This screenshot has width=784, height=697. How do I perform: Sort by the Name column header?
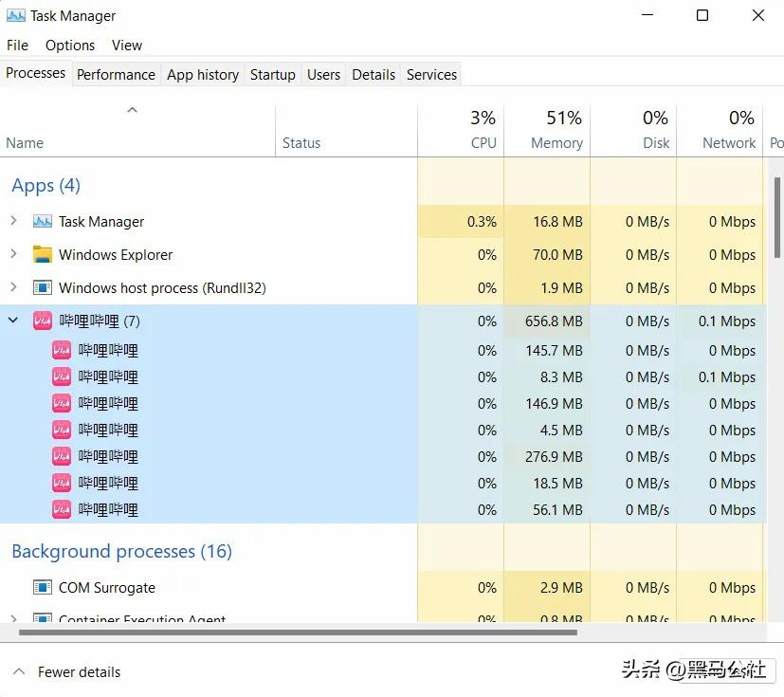137,131
